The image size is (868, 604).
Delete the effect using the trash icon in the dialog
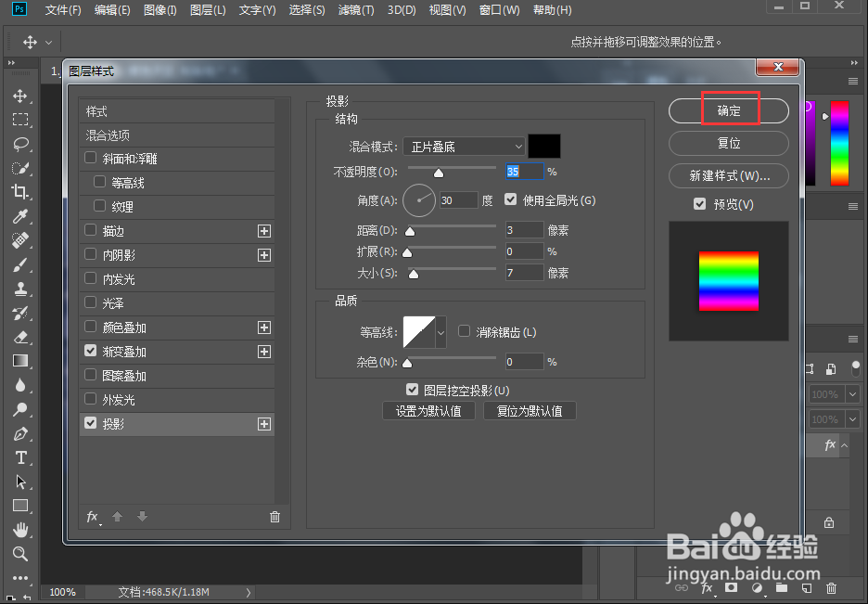click(274, 517)
